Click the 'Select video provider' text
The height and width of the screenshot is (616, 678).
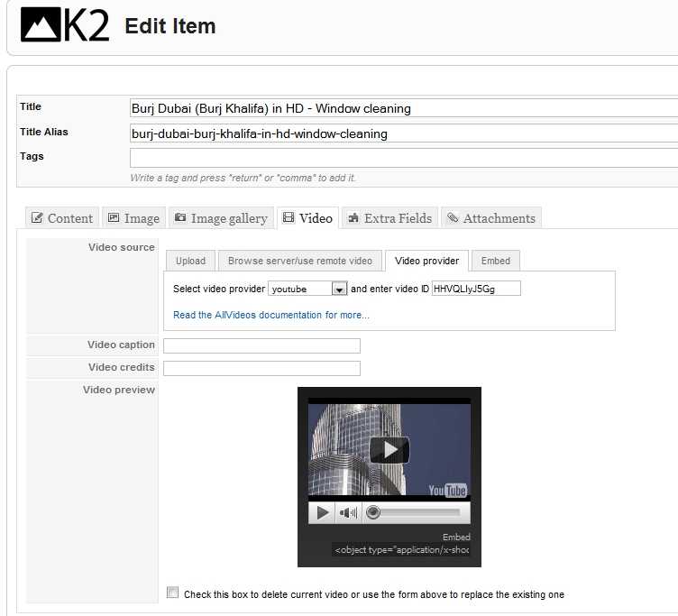point(219,289)
